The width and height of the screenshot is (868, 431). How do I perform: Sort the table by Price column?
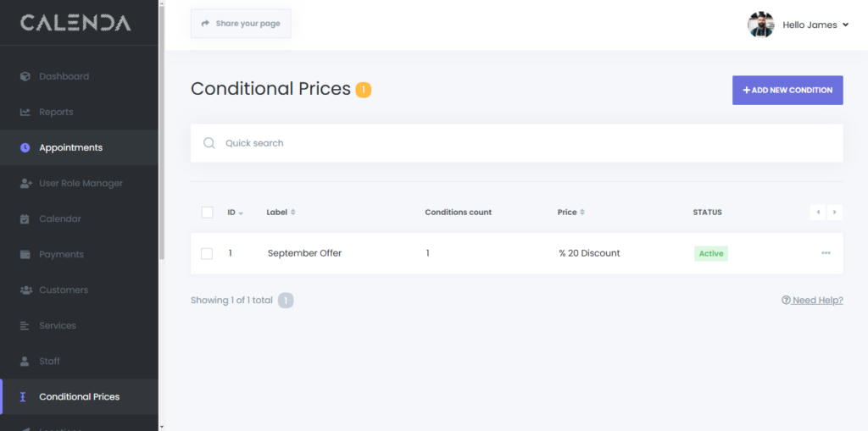click(570, 213)
